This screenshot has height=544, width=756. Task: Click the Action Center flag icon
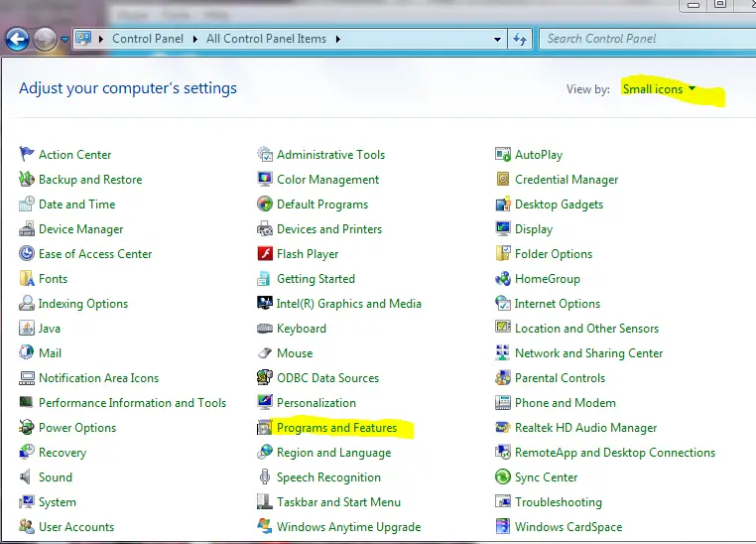pyautogui.click(x=27, y=154)
